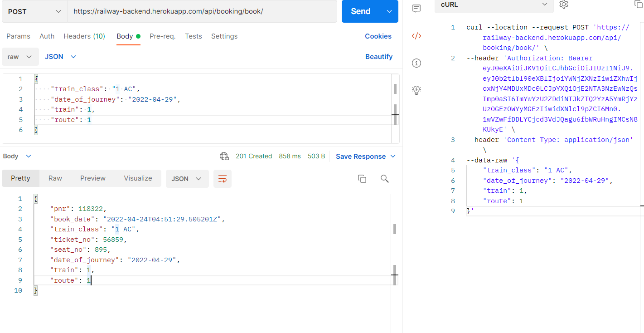Image resolution: width=644 pixels, height=333 pixels.
Task: Open the HTTP method POST dropdown
Action: [34, 11]
